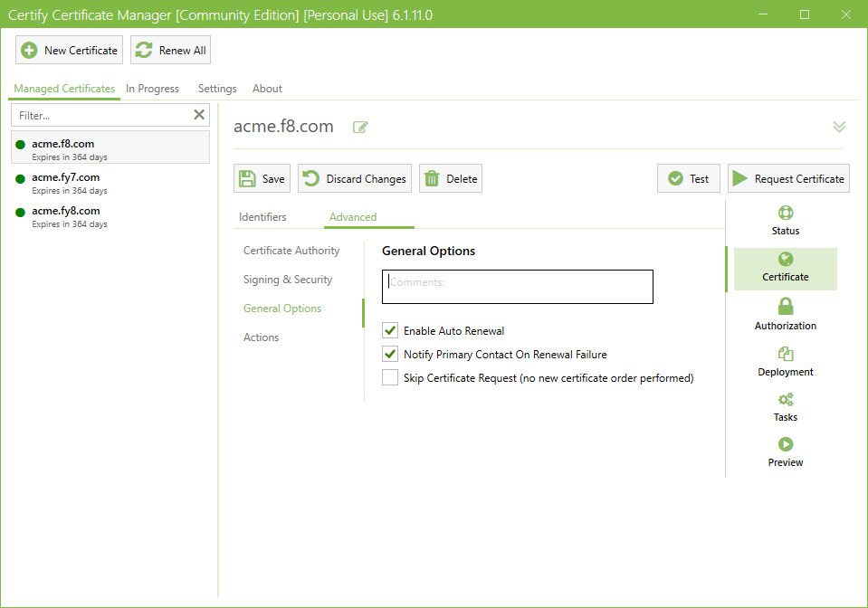
Task: Click green status dot for acme.fy8.com
Action: click(x=21, y=213)
